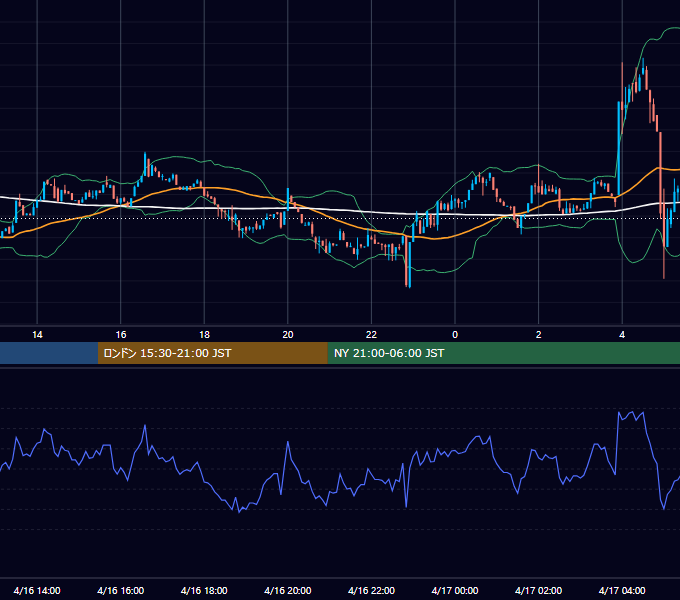Click the NY 21:00-06:00 JST session band

(x=503, y=353)
